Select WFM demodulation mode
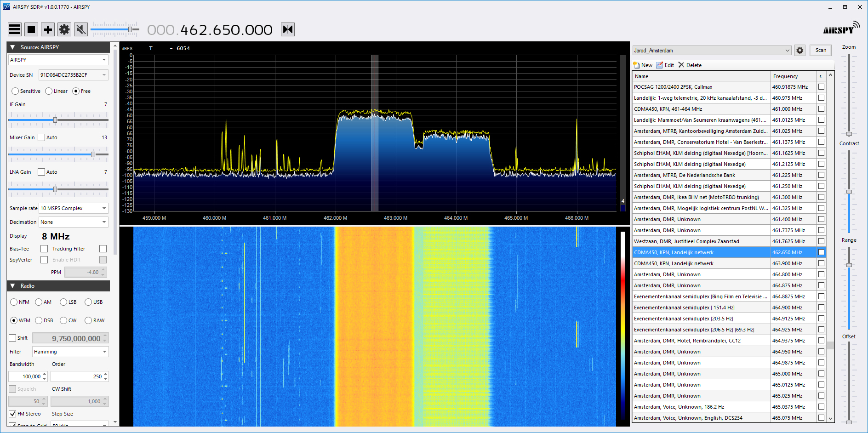Image resolution: width=868 pixels, height=433 pixels. click(14, 320)
